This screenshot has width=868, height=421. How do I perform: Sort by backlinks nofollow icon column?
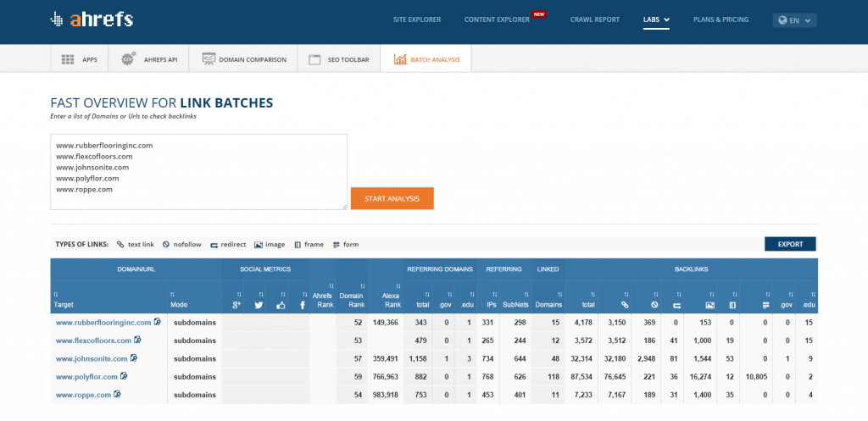[x=654, y=305]
